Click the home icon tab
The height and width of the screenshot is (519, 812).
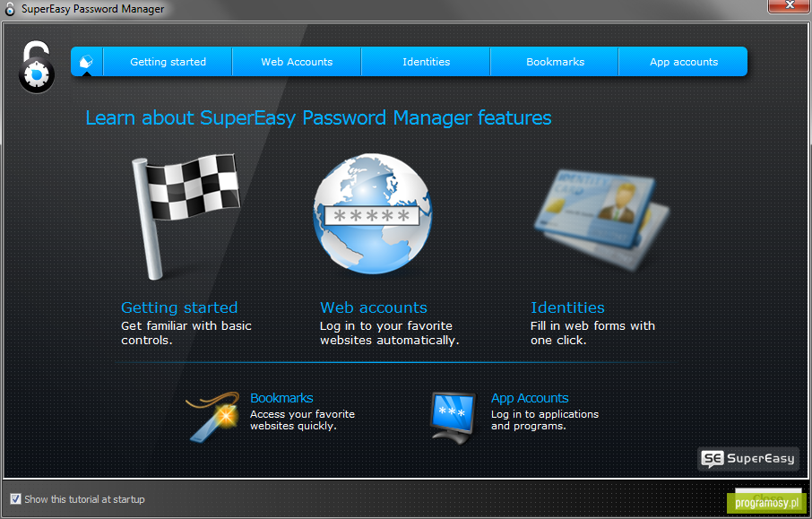(x=86, y=62)
